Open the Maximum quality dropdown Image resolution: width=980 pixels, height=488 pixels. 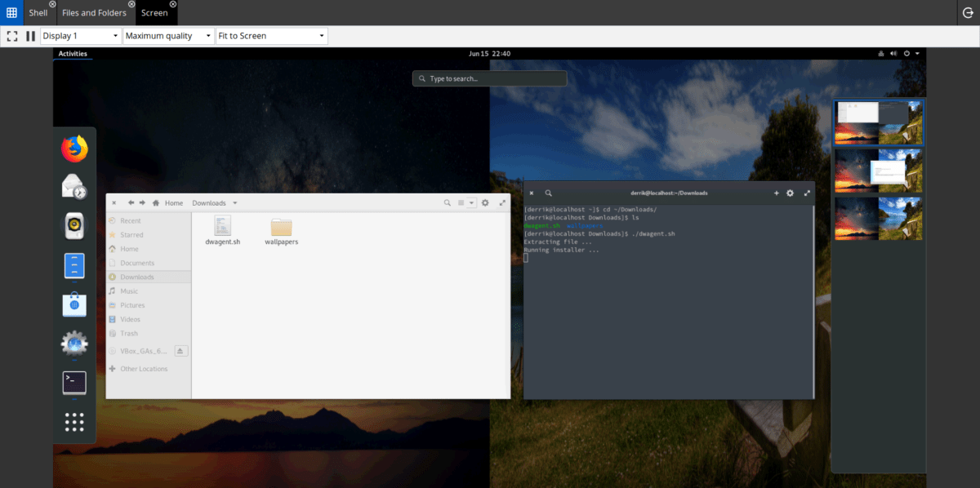tap(168, 36)
